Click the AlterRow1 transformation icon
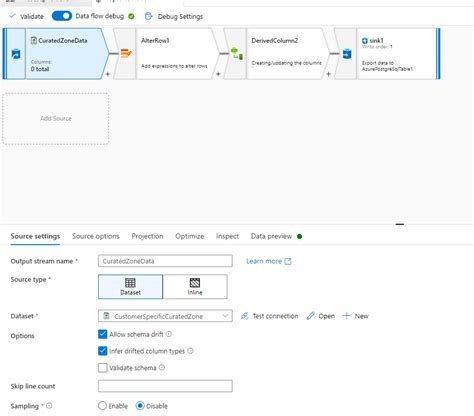The image size is (474, 416). (x=126, y=53)
